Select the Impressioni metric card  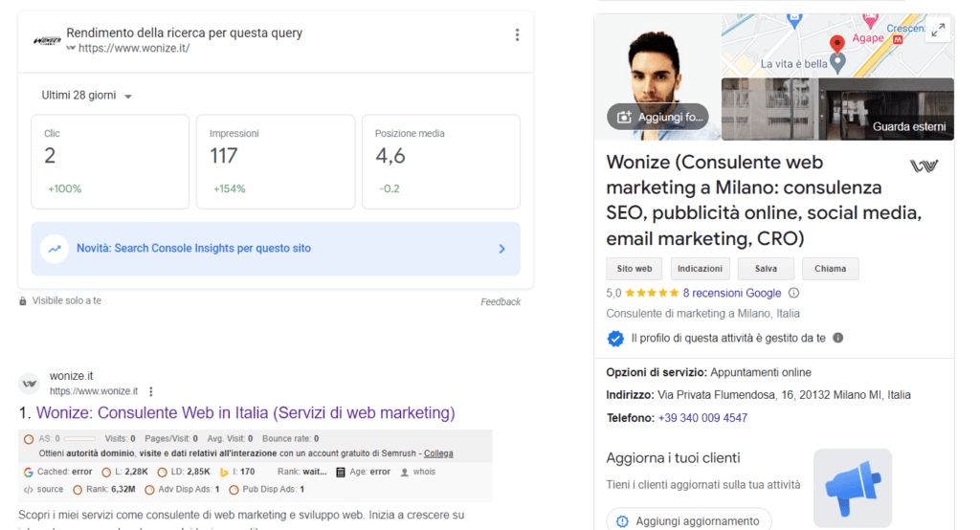[276, 162]
